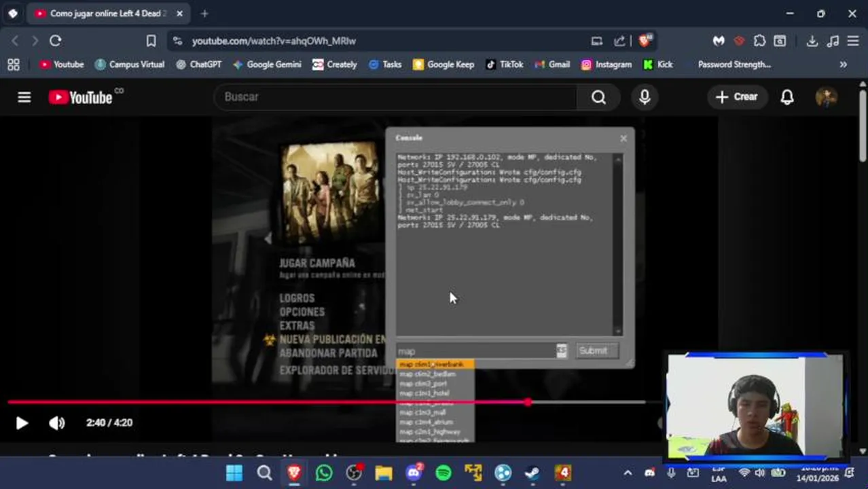
Task: Open the Kick bookmark
Action: tap(657, 65)
